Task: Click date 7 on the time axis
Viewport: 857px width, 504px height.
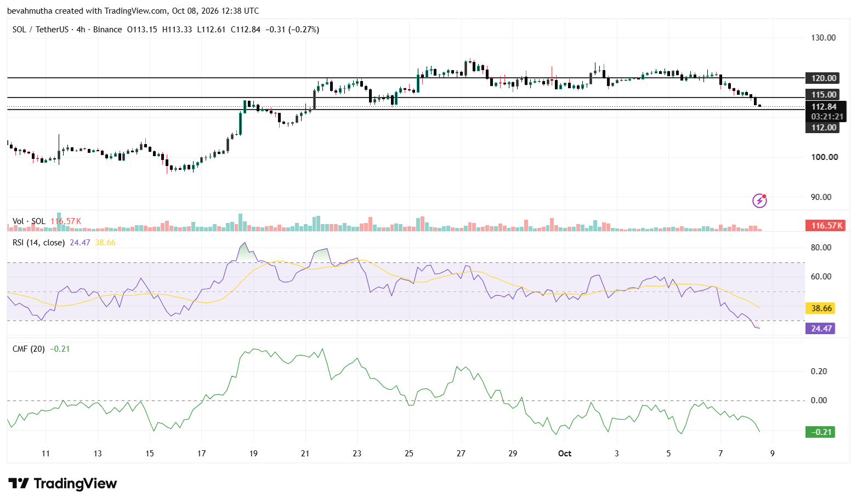Action: coord(720,453)
